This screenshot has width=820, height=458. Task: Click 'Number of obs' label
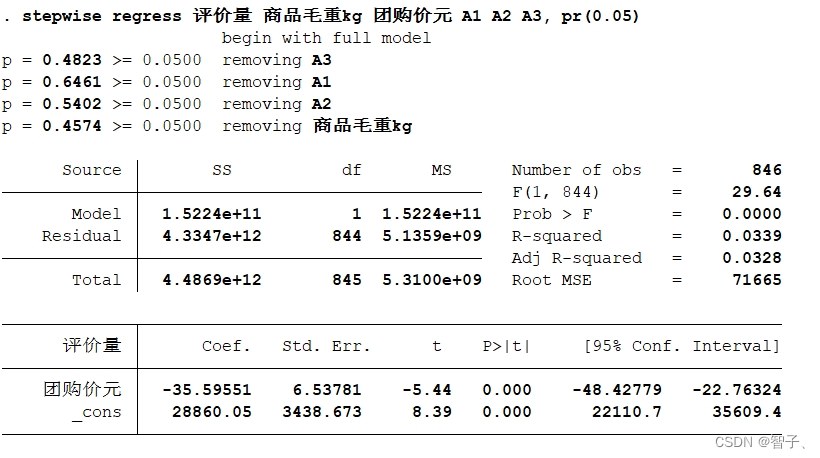[x=576, y=170]
